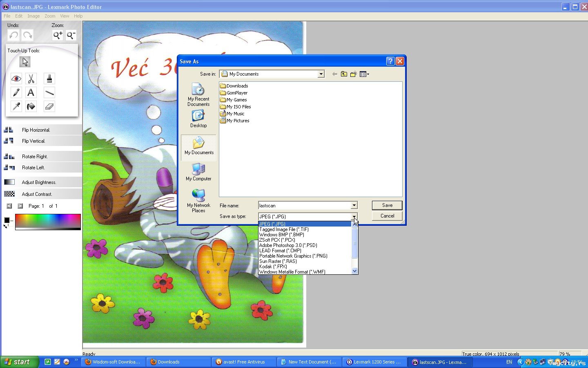
Task: Select the eraser tool
Action: coord(49,106)
